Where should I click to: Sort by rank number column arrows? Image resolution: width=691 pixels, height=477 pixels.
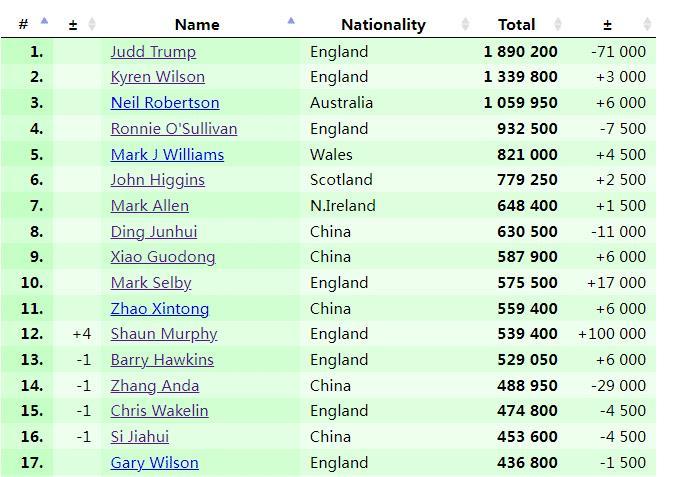pos(43,23)
